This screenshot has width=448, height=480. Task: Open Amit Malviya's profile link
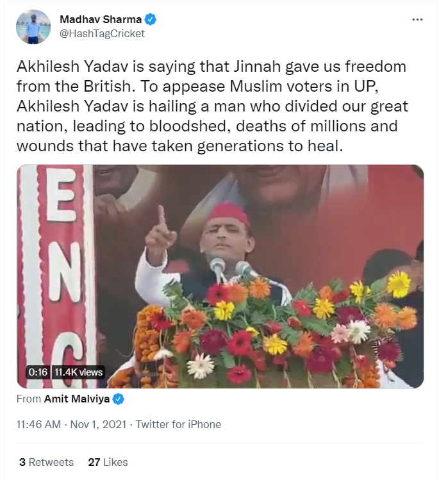[76, 399]
